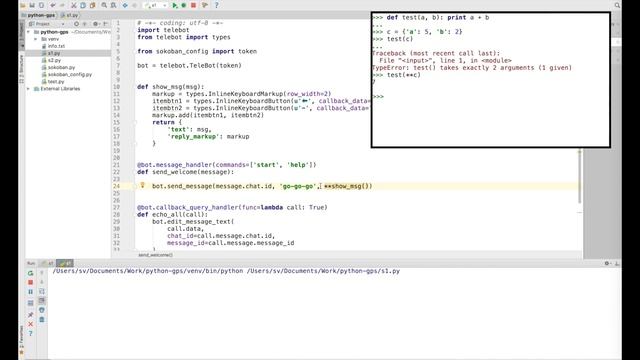Select the s1.py breadcrumb
The height and width of the screenshot is (360, 640).
pos(70,15)
